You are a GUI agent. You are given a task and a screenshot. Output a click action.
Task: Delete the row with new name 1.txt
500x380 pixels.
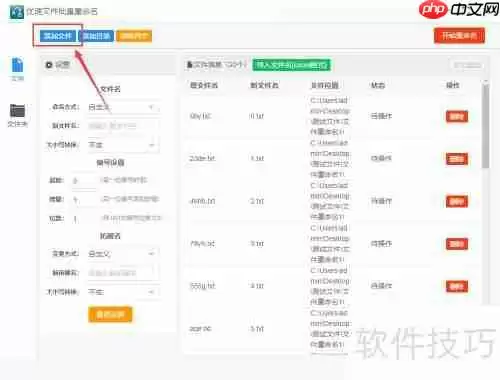[457, 159]
